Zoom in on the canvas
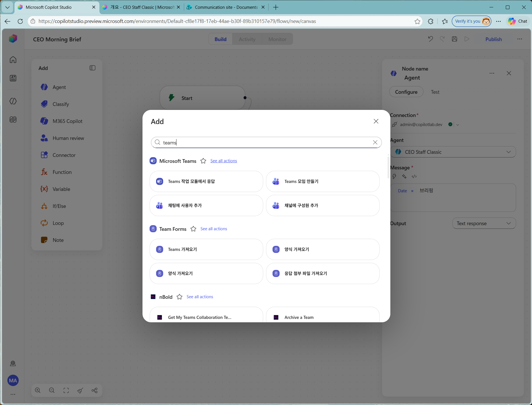This screenshot has width=532, height=405. (x=38, y=391)
